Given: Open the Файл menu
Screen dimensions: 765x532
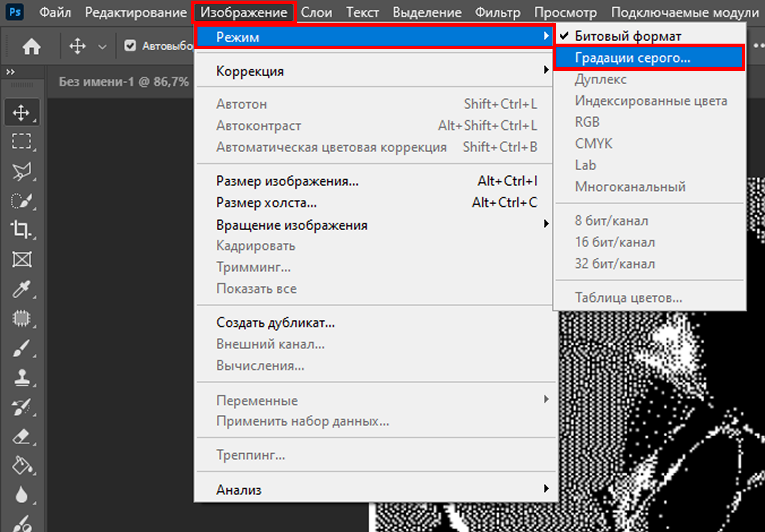Looking at the screenshot, I should [55, 12].
